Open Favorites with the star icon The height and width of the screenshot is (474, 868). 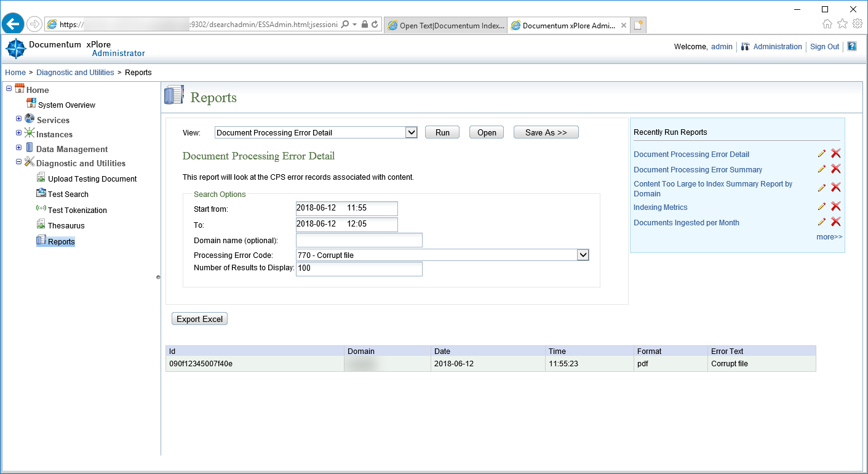point(842,24)
